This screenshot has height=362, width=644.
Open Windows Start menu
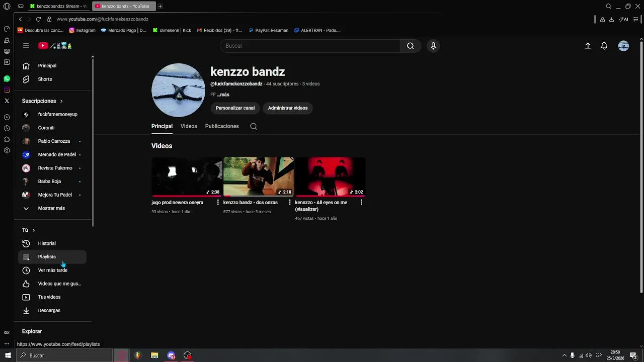[8, 355]
